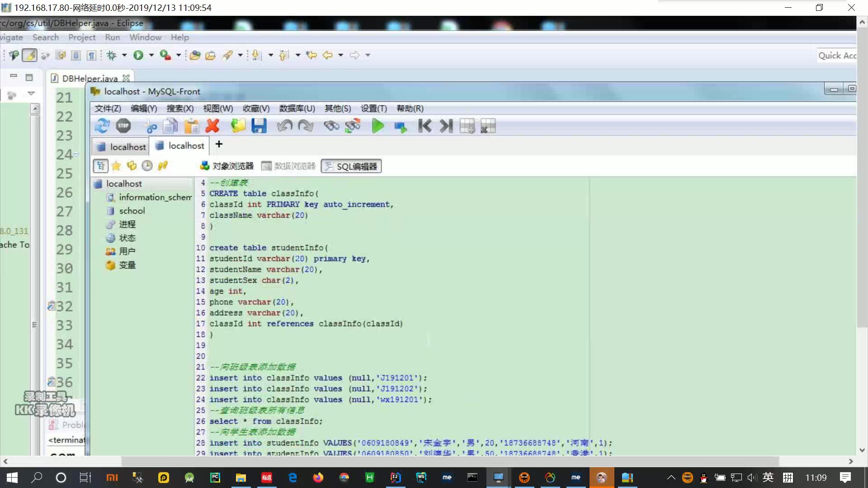Click the clock SQL history icon
Viewport: 868px width, 488px height.
147,166
